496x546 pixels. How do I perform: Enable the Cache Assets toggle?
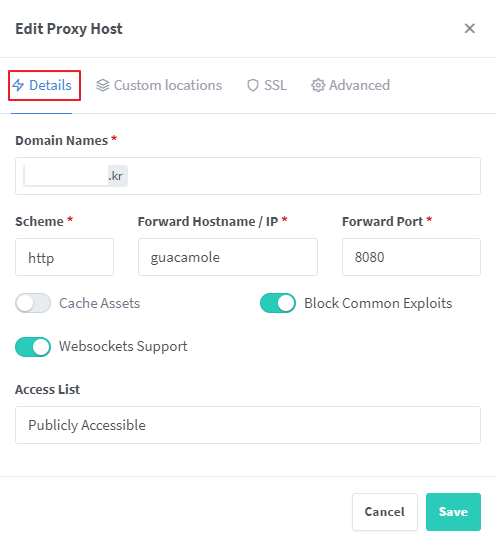coord(33,303)
